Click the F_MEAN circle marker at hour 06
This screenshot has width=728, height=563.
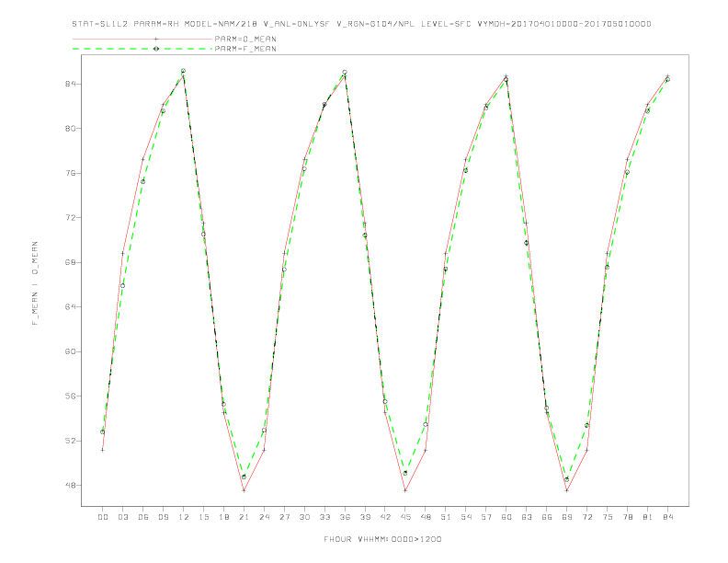click(x=143, y=181)
